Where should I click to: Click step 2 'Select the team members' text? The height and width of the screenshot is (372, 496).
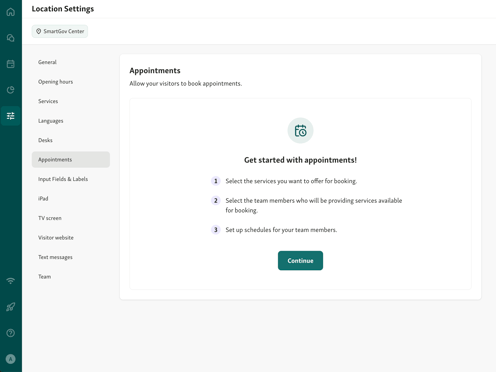click(314, 205)
